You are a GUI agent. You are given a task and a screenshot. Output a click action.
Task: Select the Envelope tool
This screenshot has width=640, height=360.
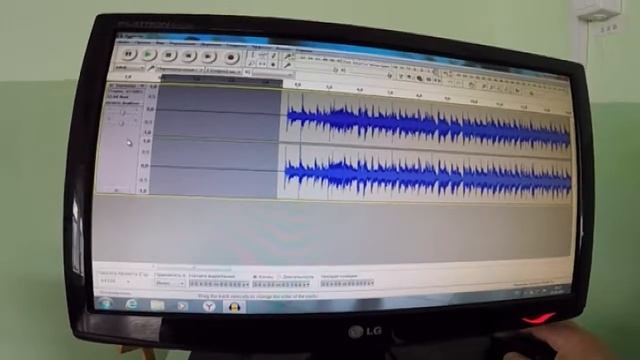pos(263,55)
